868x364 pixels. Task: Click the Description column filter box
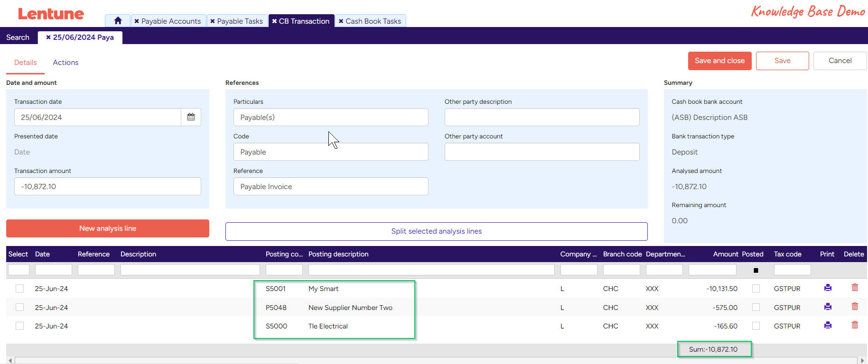coord(190,270)
